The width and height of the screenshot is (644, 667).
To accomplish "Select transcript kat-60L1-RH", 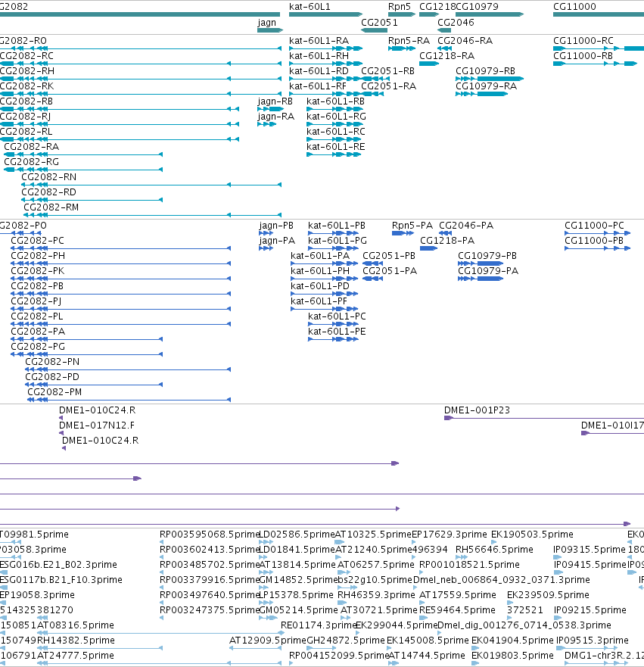I will 319,56.
